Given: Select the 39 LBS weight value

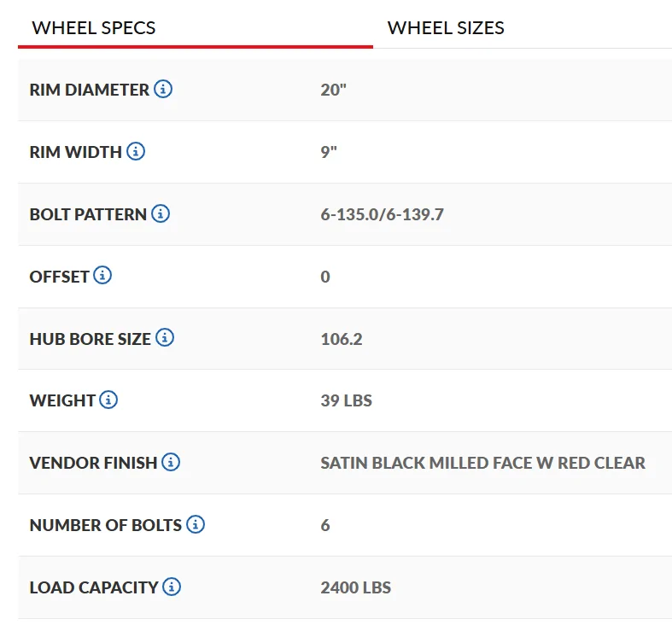Looking at the screenshot, I should (347, 400).
